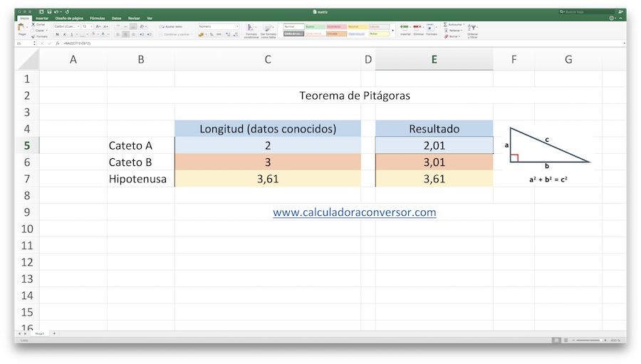Expand the cell styles gallery arrow
This screenshot has height=364, width=641.
click(x=393, y=30)
